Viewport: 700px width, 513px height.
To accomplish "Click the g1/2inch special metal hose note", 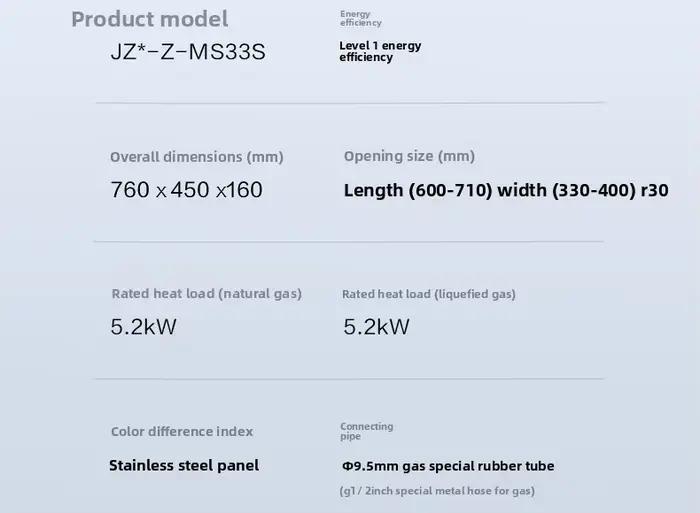I will tap(437, 491).
